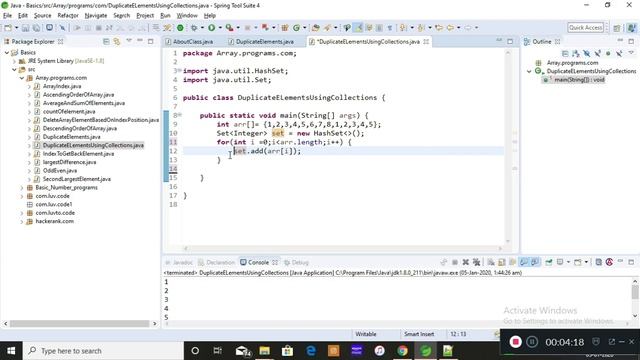
Task: Click the Back navigation arrow in the toolbar
Action: pos(450,28)
